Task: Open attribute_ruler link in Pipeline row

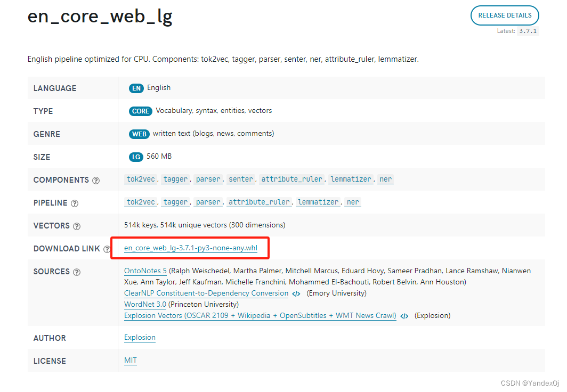Action: 259,202
